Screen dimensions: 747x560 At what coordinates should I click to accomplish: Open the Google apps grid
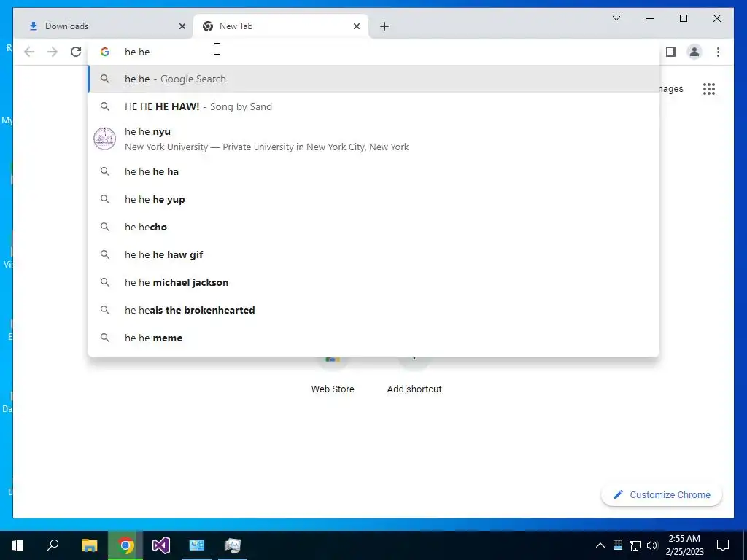click(x=709, y=89)
